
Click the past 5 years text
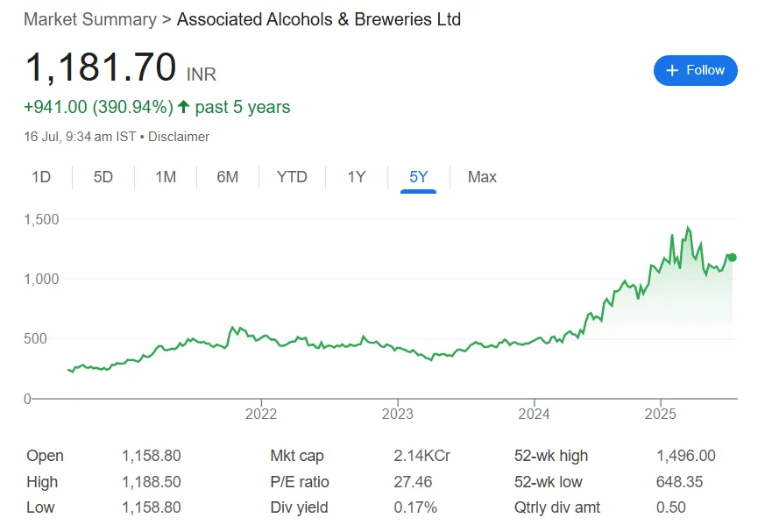pos(243,107)
